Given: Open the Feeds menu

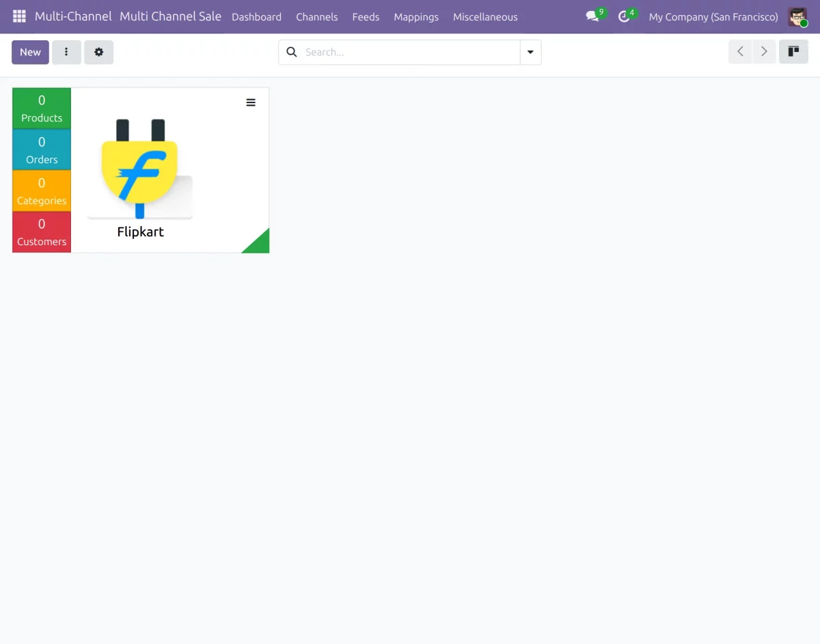Looking at the screenshot, I should tap(366, 17).
